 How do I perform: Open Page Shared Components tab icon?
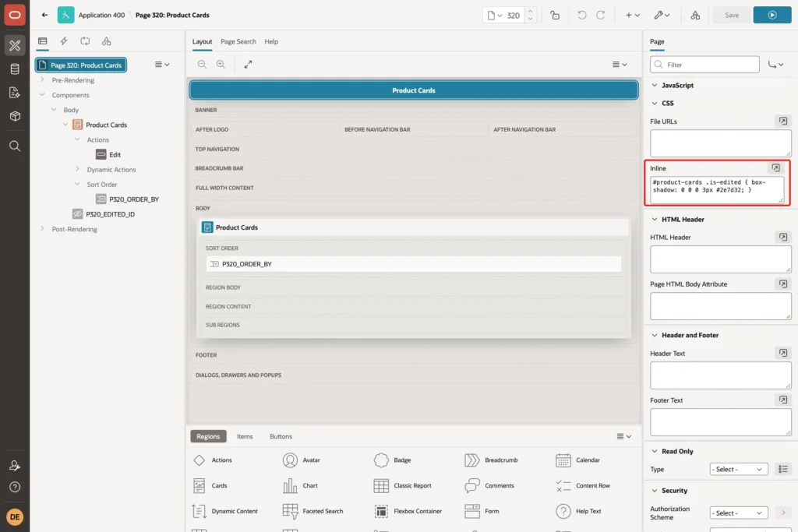click(x=106, y=41)
